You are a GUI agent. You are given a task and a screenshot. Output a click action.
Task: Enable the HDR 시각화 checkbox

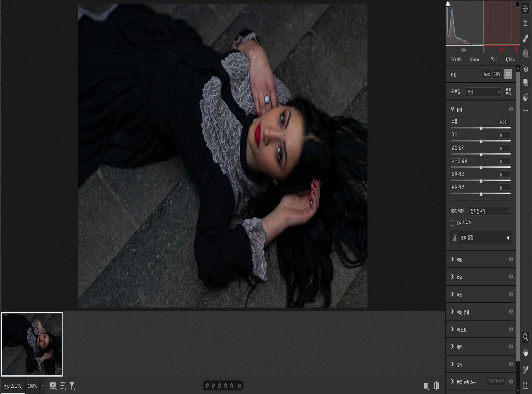point(452,223)
